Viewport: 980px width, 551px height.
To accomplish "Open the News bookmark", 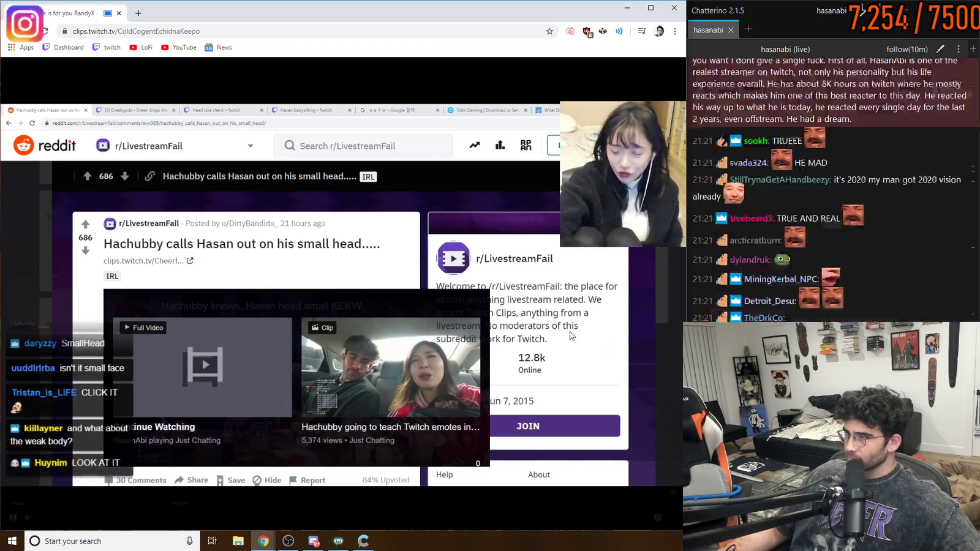I will pos(219,47).
